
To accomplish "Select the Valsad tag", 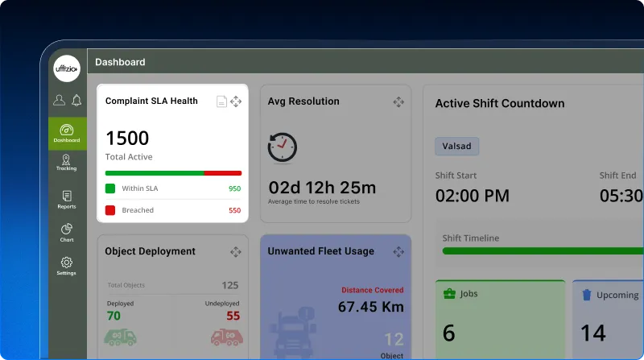I will [456, 147].
